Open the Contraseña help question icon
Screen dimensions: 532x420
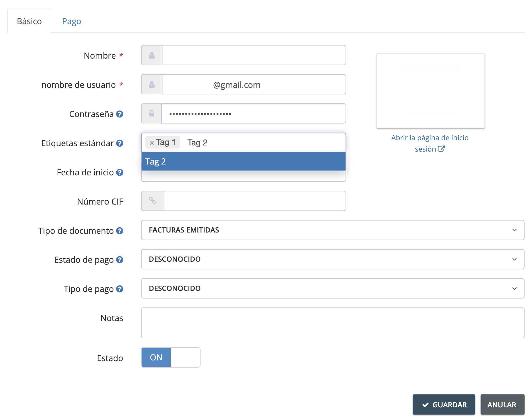[120, 114]
